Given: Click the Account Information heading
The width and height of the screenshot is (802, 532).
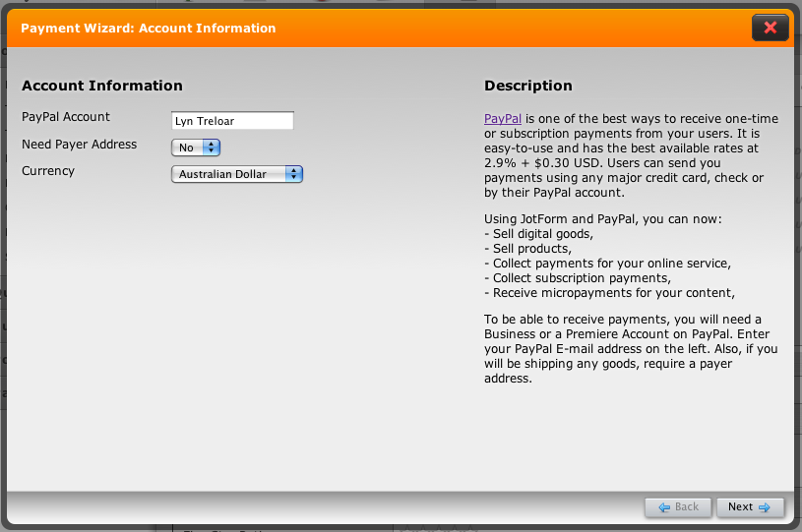Looking at the screenshot, I should point(101,86).
